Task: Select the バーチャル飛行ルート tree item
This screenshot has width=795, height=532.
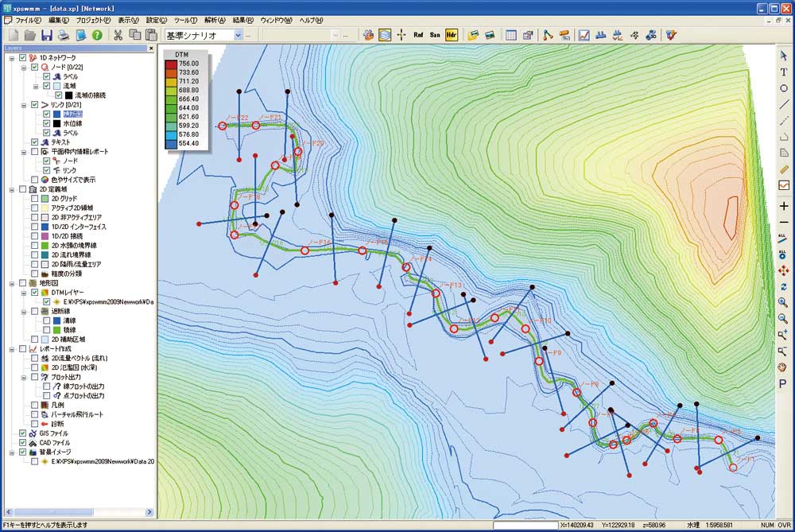Action: [x=77, y=414]
